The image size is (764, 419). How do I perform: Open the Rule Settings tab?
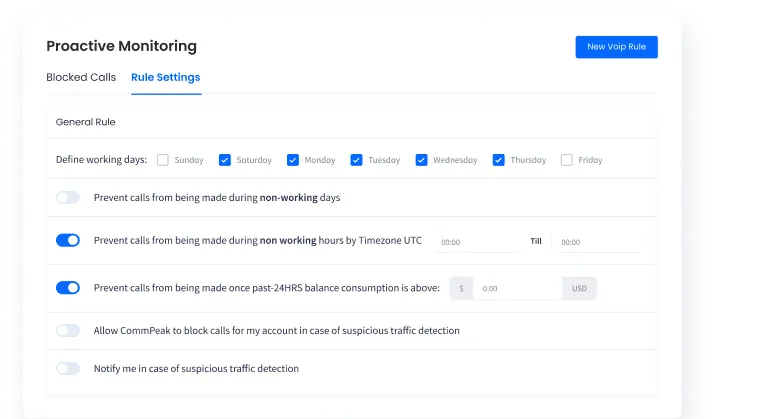click(x=165, y=77)
